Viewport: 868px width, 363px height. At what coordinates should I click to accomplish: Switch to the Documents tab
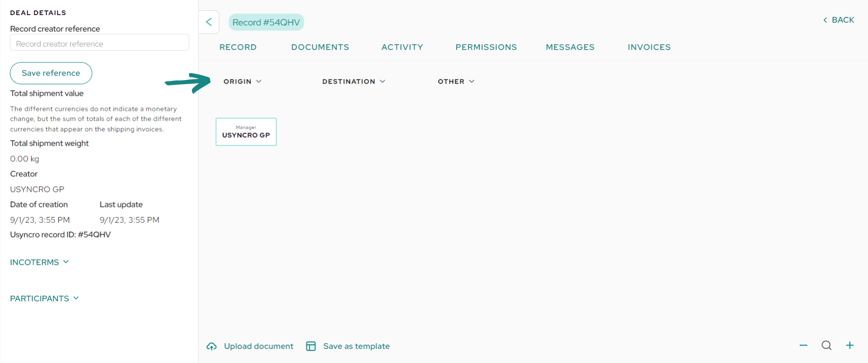(x=320, y=47)
